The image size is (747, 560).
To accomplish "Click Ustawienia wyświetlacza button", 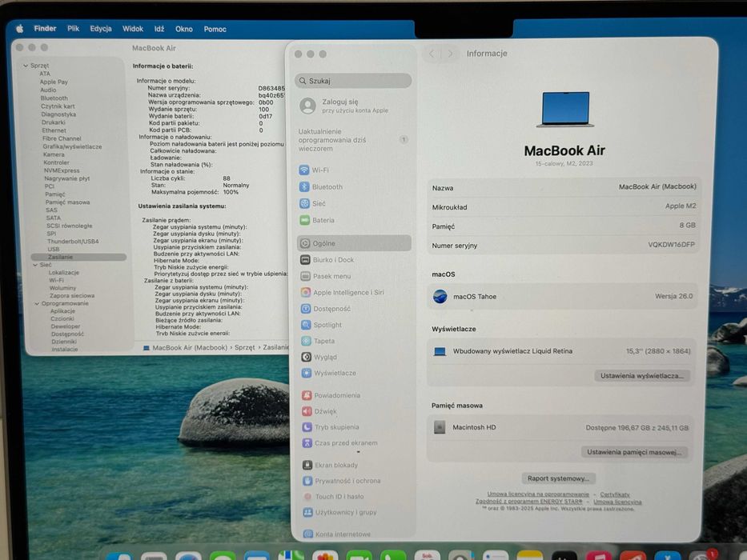I will coord(641,376).
